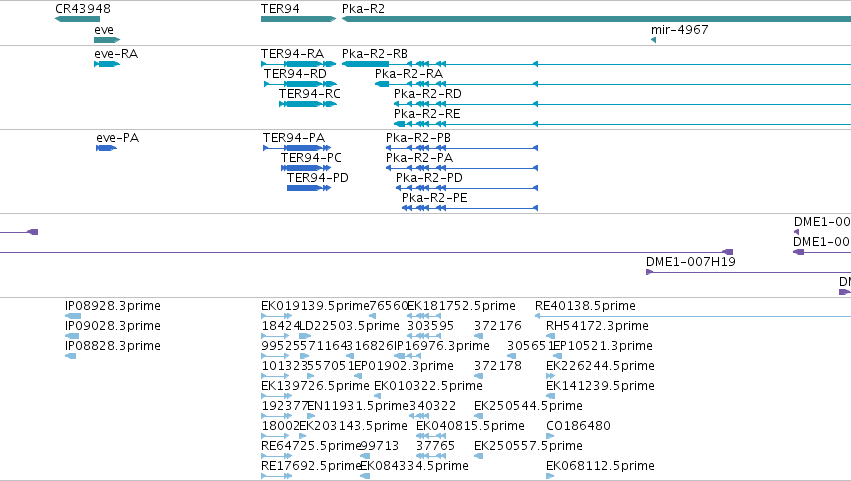Click the eve gene bar

107,40
